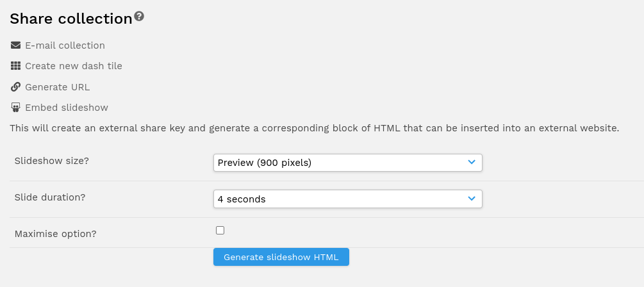
Task: Choose the Generate URL text link
Action: point(58,87)
